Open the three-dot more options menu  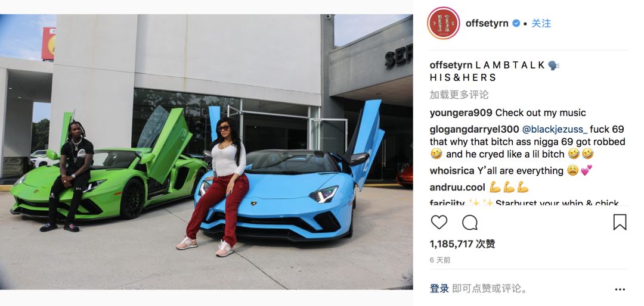coord(620,289)
